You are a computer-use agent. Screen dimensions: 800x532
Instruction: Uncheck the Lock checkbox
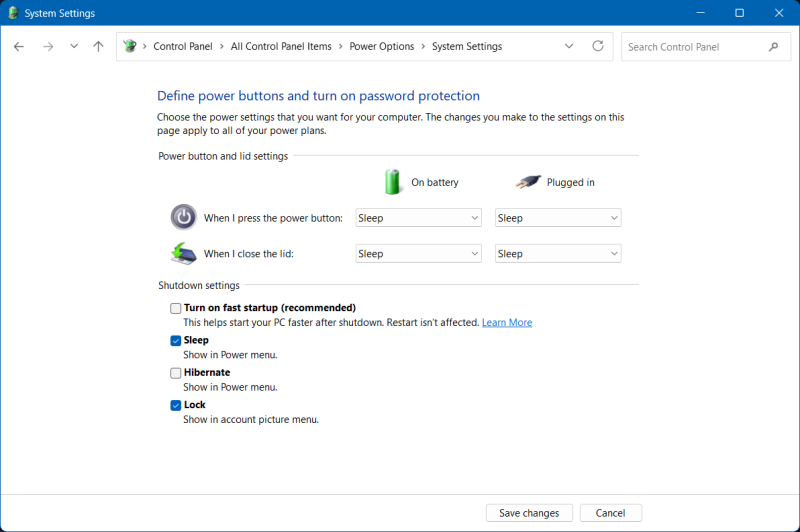pyautogui.click(x=176, y=405)
